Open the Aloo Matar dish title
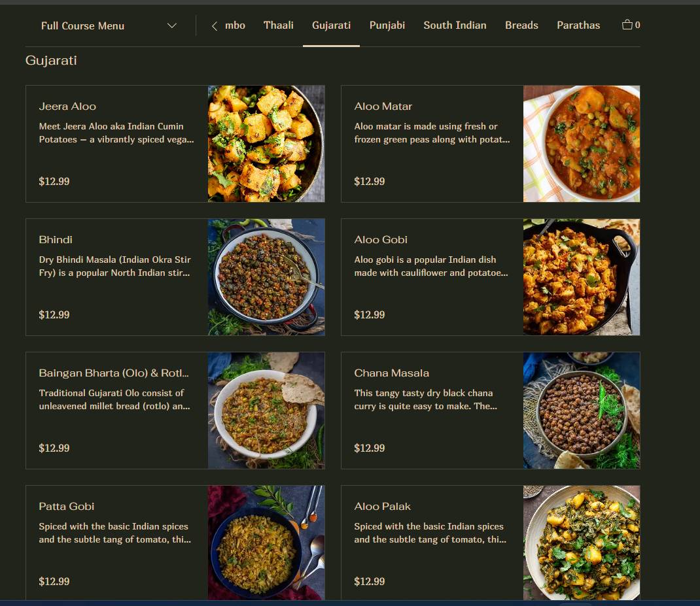700x606 pixels. click(x=383, y=106)
